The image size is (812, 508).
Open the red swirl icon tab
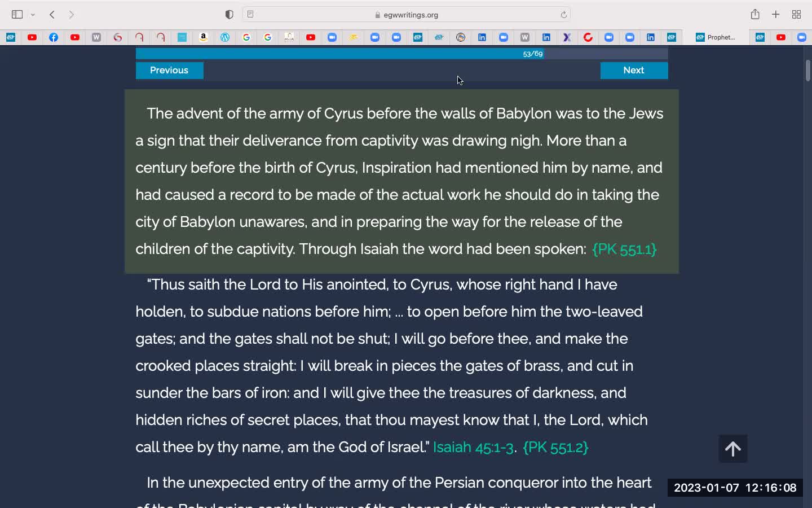point(118,37)
